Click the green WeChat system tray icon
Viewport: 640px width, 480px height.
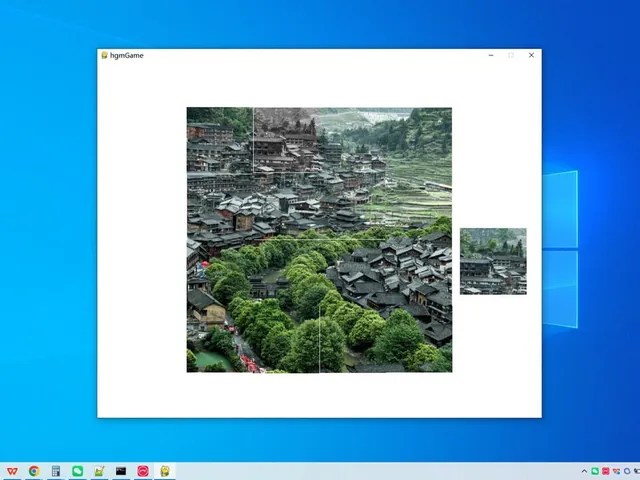tap(595, 471)
